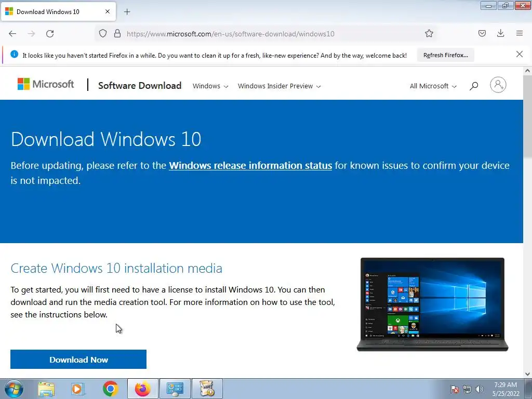Select the Download Windows 10 tab

[58, 11]
